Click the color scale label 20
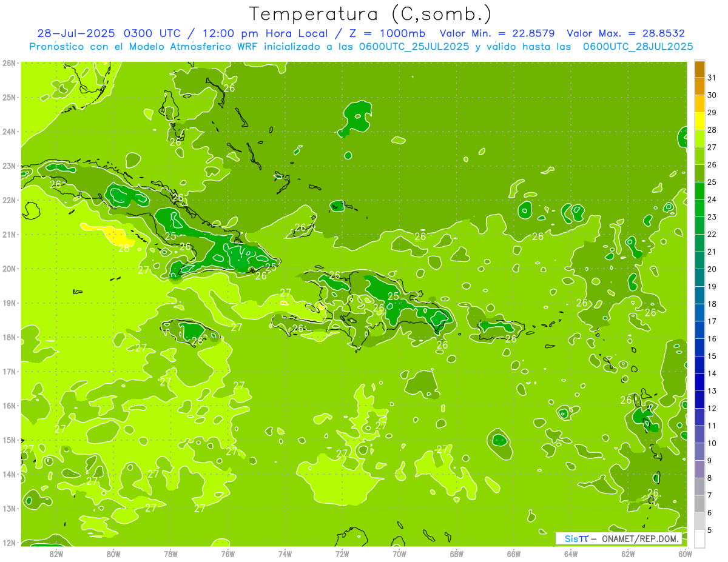This screenshot has width=728, height=562. 712,269
